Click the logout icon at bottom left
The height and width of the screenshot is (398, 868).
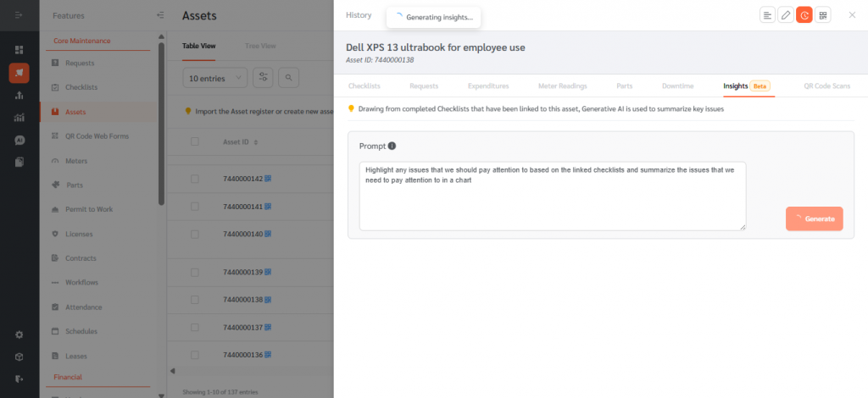(x=19, y=378)
